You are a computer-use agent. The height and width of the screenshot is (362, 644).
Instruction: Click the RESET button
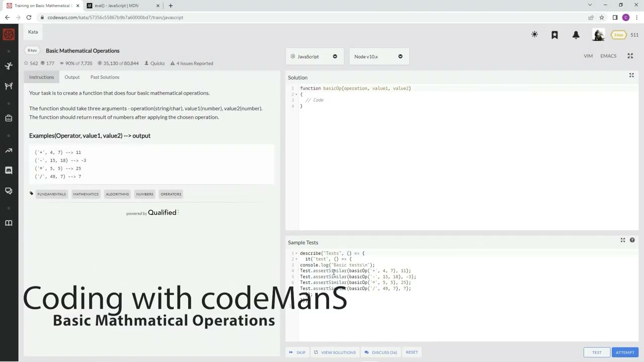point(412,352)
